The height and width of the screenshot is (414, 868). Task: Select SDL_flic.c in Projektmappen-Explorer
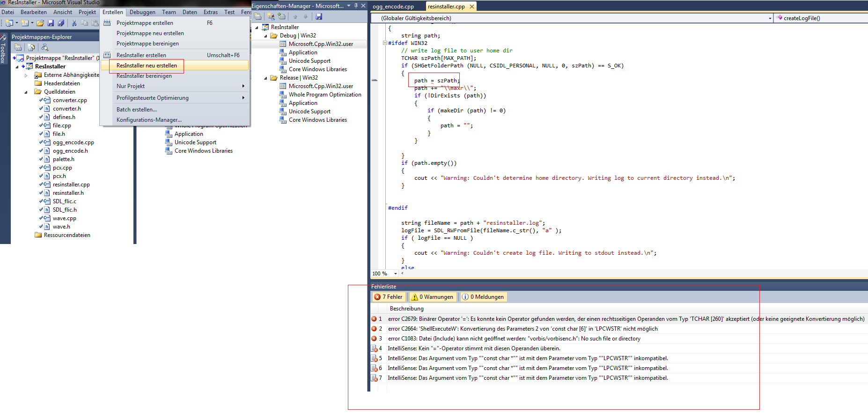[65, 201]
